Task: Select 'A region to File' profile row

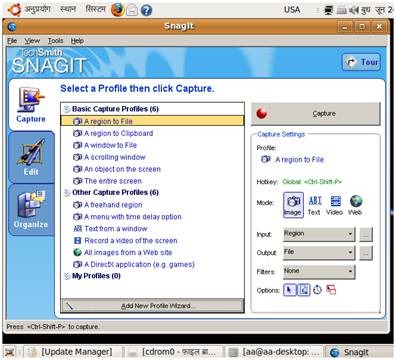Action: coord(152,121)
